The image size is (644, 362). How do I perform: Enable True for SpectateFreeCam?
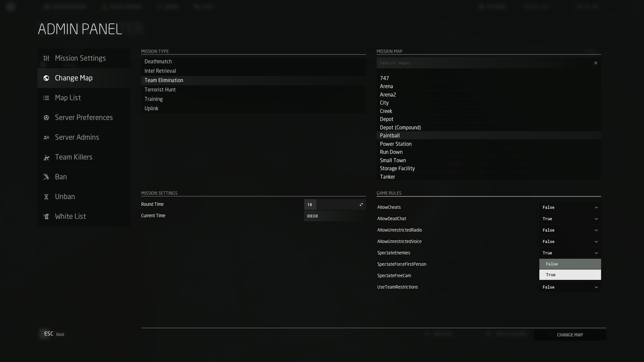point(570,275)
